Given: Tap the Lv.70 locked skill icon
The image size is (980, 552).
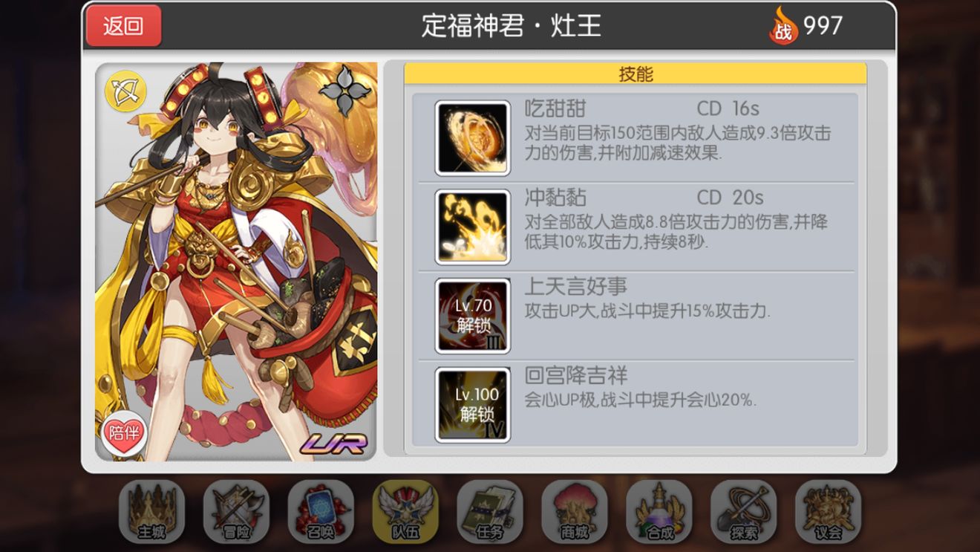Looking at the screenshot, I should [472, 316].
